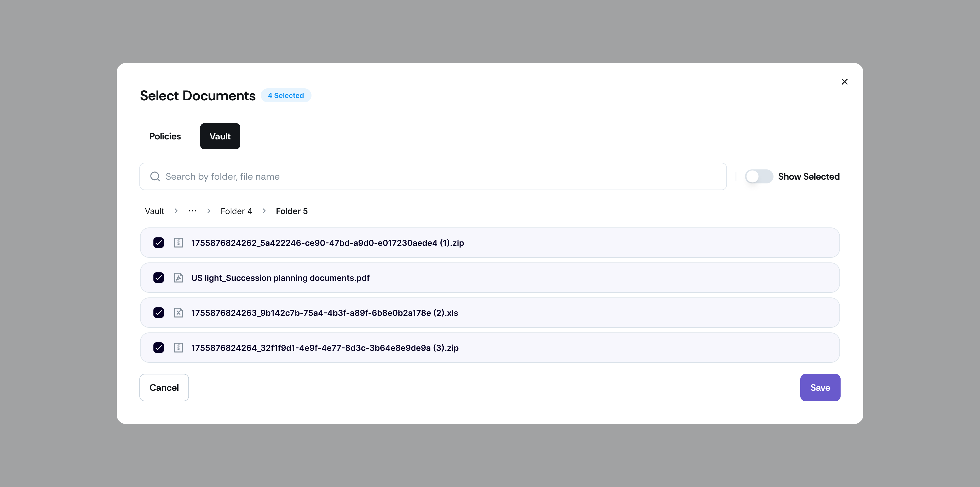Click the PDF icon for Succession planning

coord(178,278)
